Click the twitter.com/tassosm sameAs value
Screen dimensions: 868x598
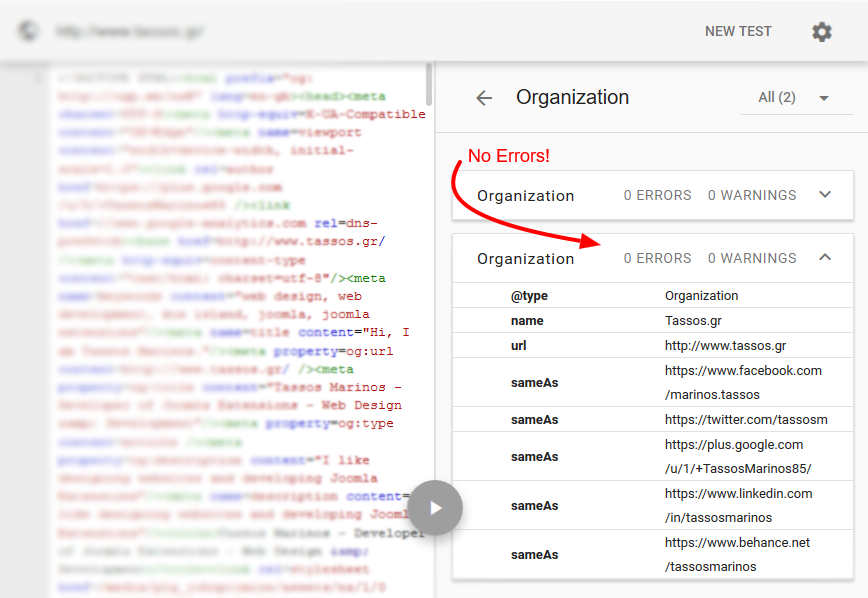746,420
